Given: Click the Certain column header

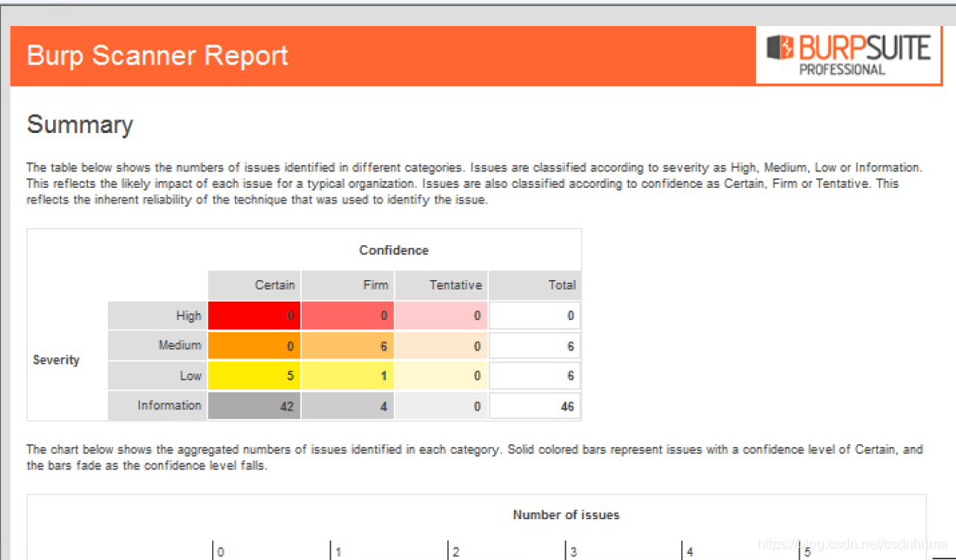Looking at the screenshot, I should (254, 285).
